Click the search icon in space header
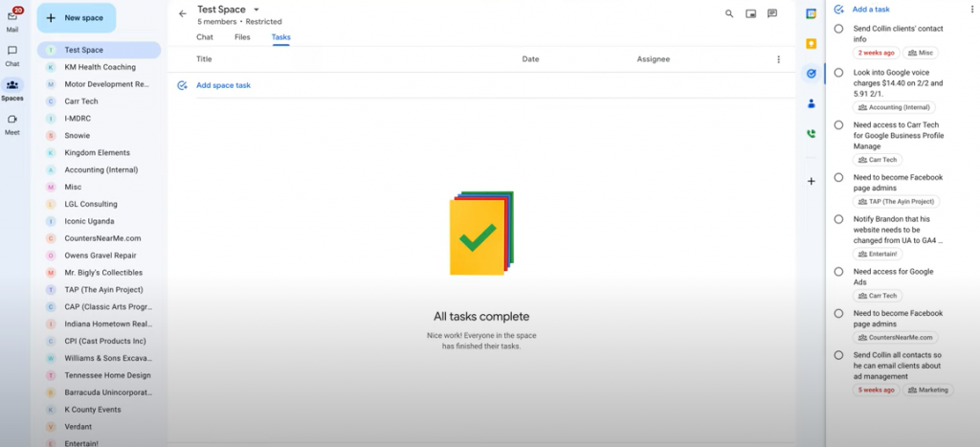The width and height of the screenshot is (980, 447). click(729, 14)
